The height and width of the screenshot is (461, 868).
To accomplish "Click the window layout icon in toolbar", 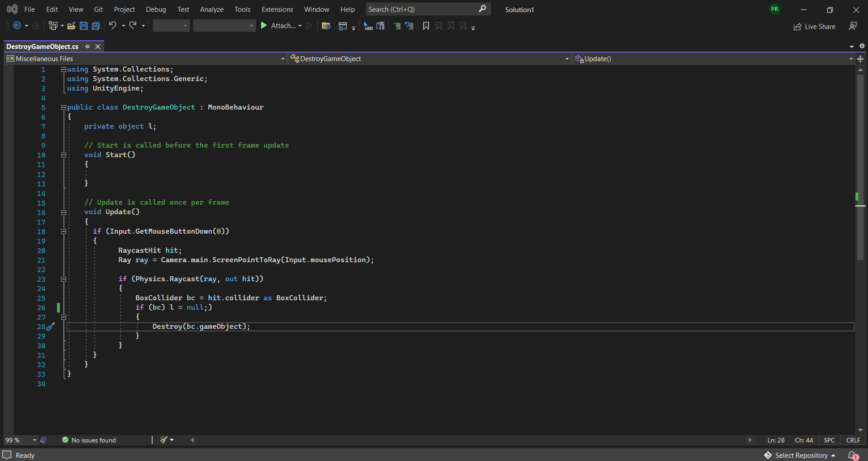I will point(343,26).
